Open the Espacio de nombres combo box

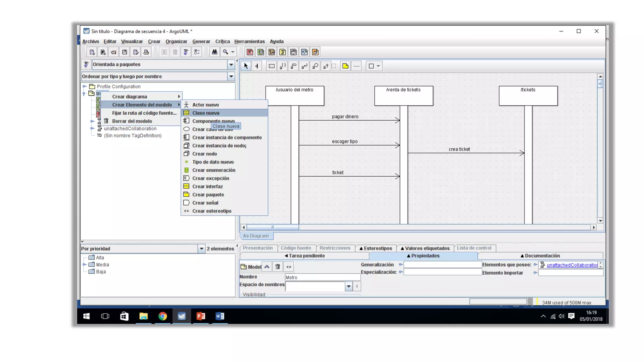(348, 286)
